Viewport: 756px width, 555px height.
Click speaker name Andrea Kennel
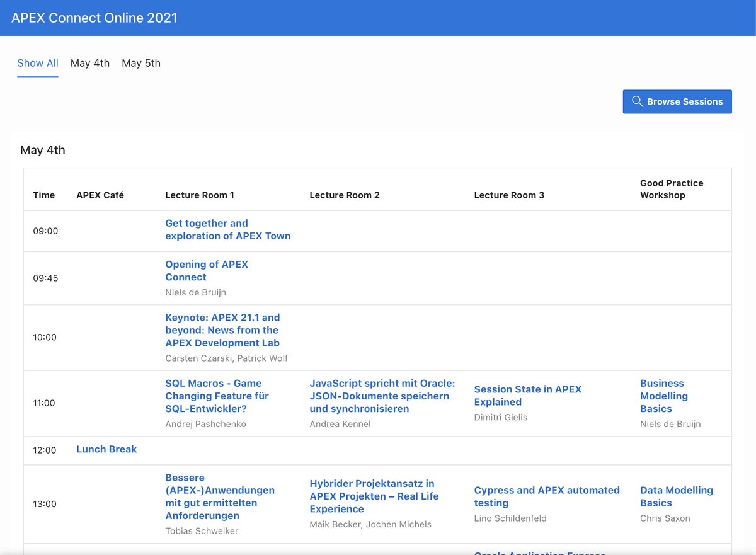(x=340, y=424)
